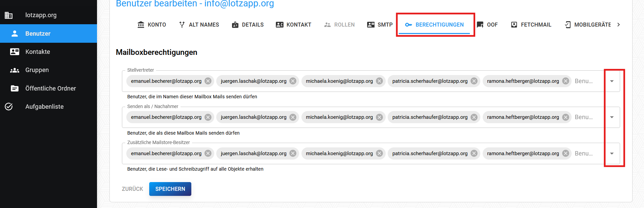Remove ramona.heftberger from Zusätzliche Mailstore-Besitzer
Screen dimensions: 644x208
pyautogui.click(x=566, y=153)
